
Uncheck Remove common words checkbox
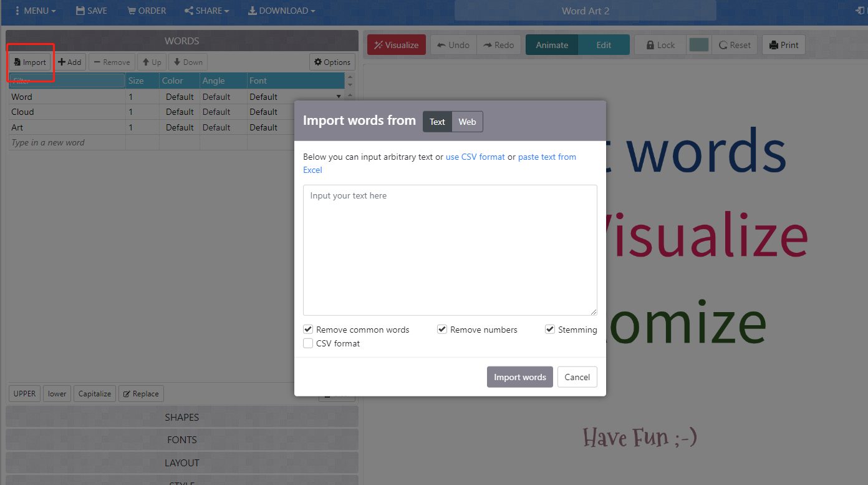click(308, 330)
